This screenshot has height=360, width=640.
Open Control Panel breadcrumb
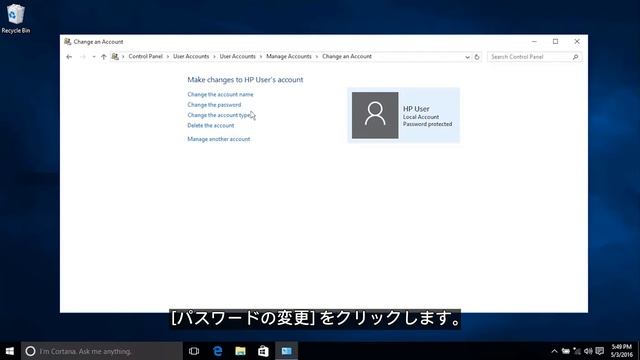coord(145,56)
